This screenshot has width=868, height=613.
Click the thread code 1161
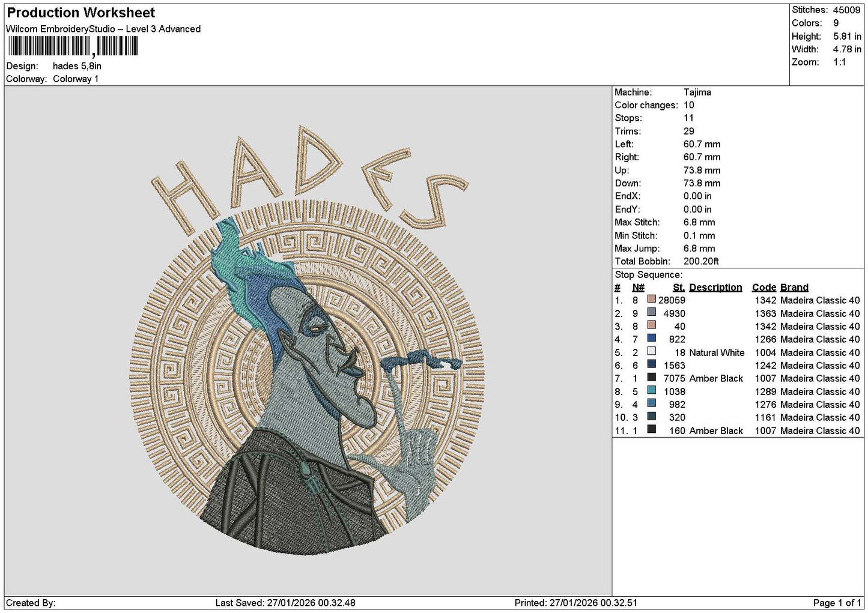765,417
